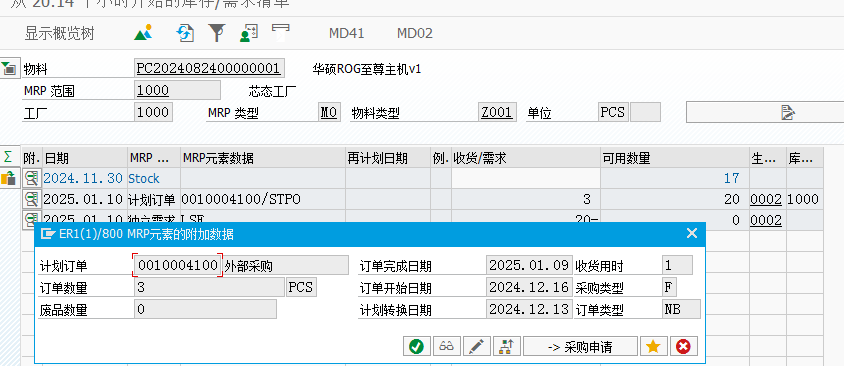Click the material number input field

click(209, 69)
